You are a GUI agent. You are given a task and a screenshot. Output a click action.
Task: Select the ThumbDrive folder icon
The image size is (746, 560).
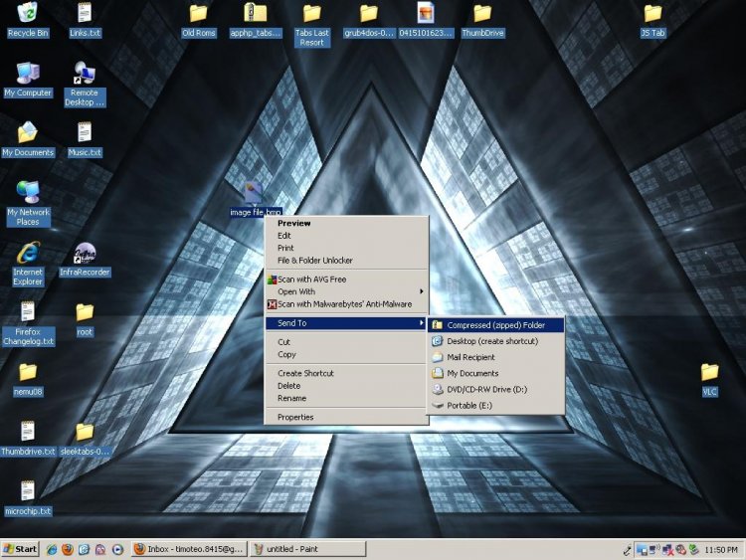tap(482, 20)
